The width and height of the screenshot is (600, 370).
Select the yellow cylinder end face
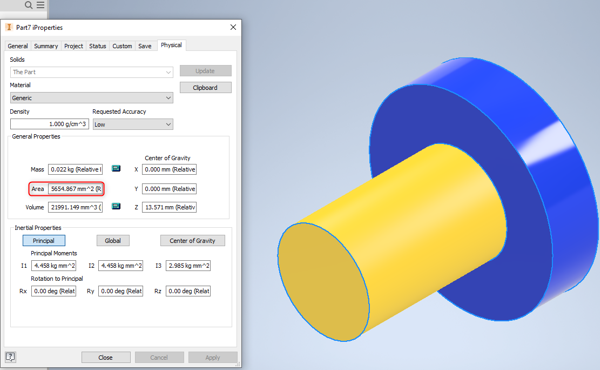tap(323, 282)
